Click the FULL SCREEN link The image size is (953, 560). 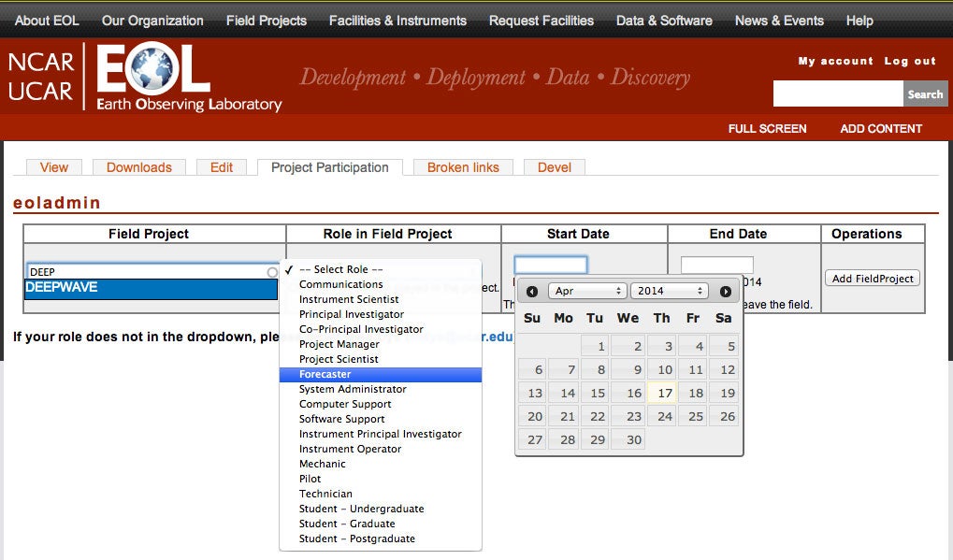[x=767, y=129]
